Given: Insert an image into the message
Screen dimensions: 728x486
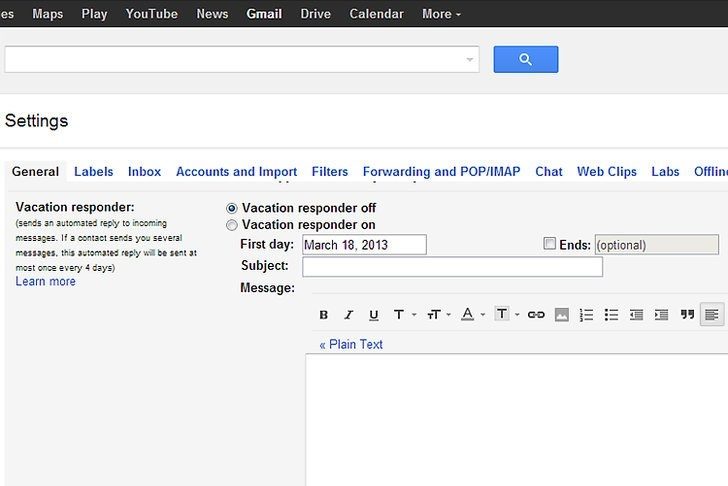Looking at the screenshot, I should click(x=561, y=315).
